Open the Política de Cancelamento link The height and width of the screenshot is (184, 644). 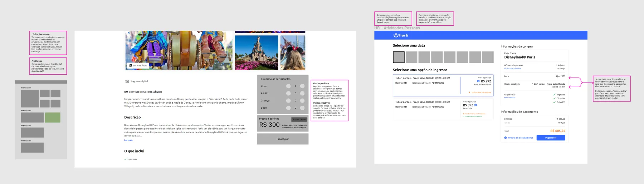tap(520, 138)
